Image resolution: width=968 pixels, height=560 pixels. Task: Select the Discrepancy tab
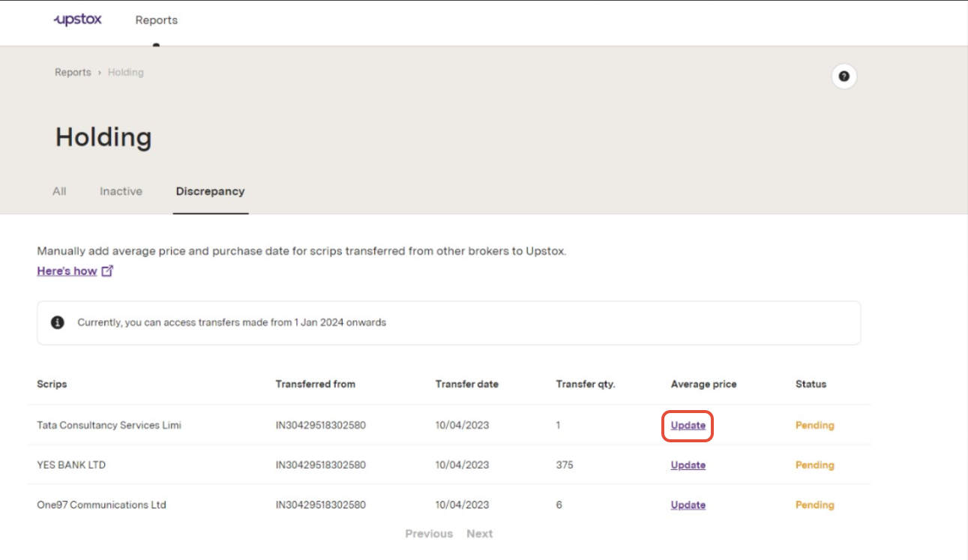click(210, 191)
